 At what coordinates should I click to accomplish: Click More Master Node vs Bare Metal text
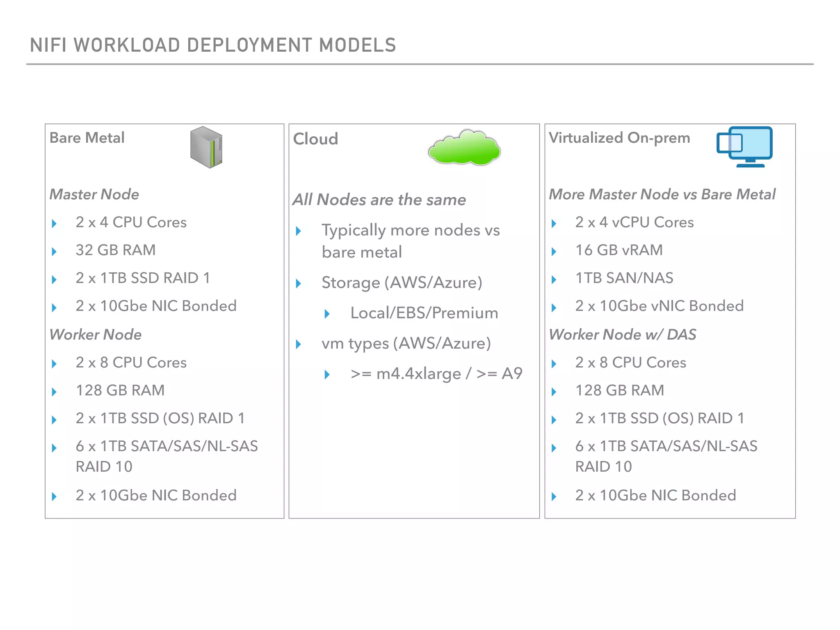[662, 194]
